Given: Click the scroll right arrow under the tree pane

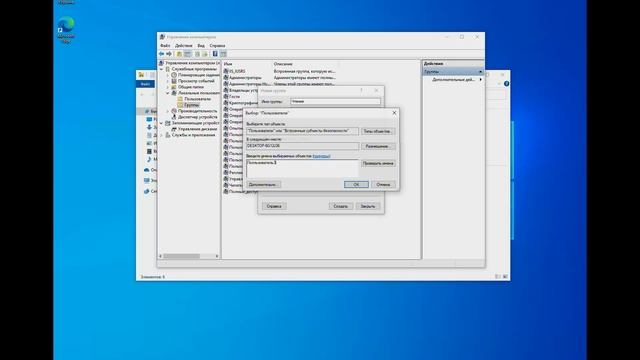Looking at the screenshot, I should pyautogui.click(x=217, y=256).
